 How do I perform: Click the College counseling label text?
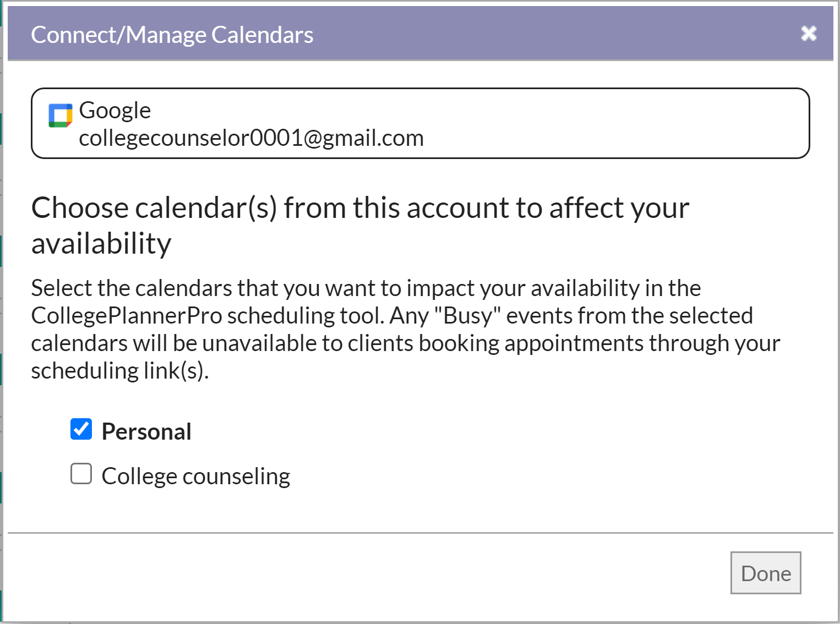(x=195, y=476)
